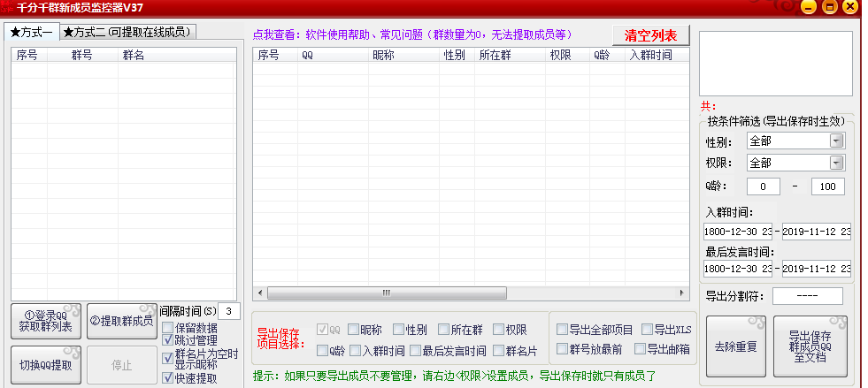Click the 群号 column header in group list

click(82, 55)
